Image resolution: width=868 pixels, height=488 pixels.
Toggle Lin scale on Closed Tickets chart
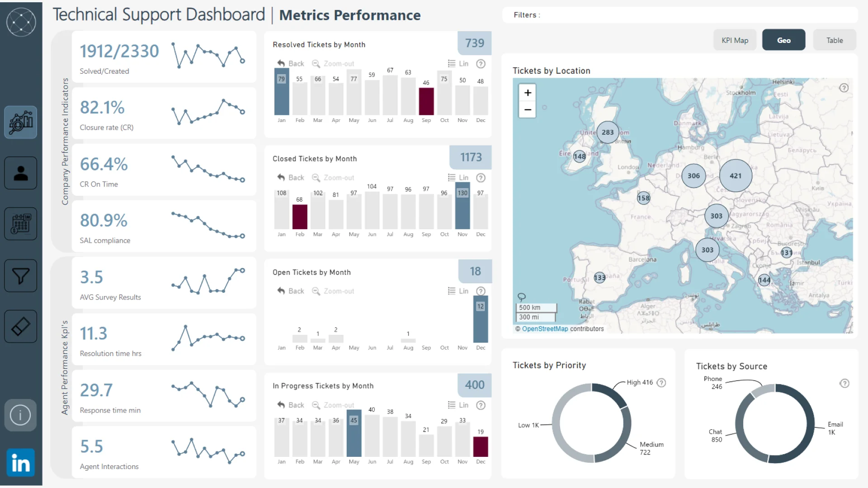tap(458, 178)
